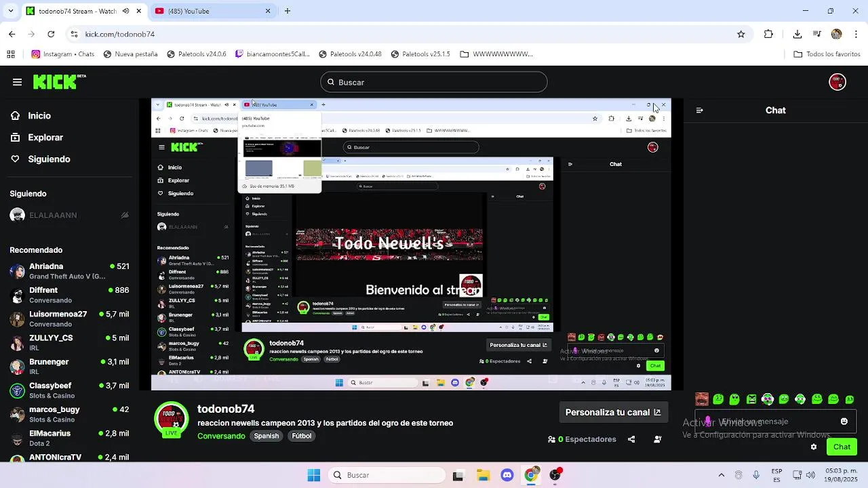Click the taskbar Buscar search box
The image size is (868, 488).
[x=387, y=475]
